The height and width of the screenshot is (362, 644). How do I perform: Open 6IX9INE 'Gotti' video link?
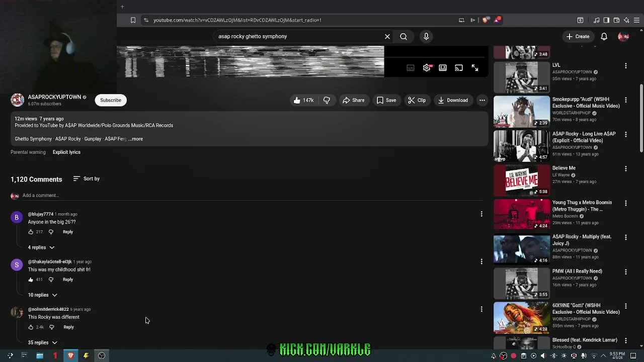[x=586, y=309]
